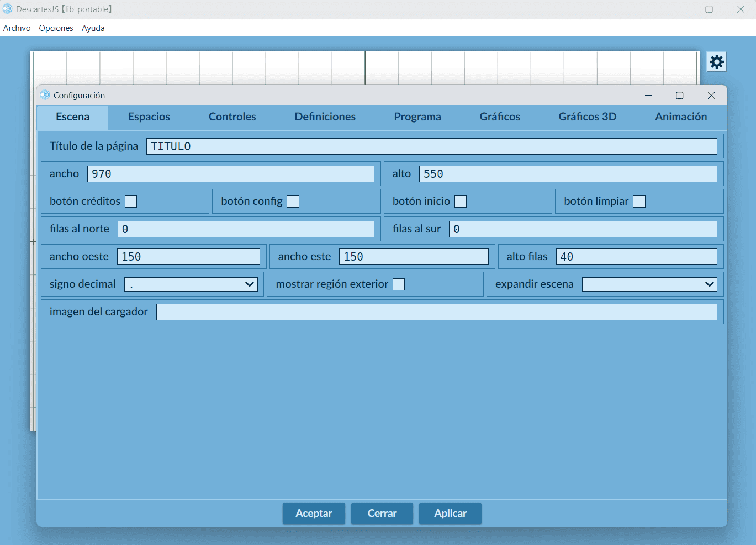Viewport: 756px width, 545px height.
Task: Open the signo decimal dropdown
Action: [191, 284]
